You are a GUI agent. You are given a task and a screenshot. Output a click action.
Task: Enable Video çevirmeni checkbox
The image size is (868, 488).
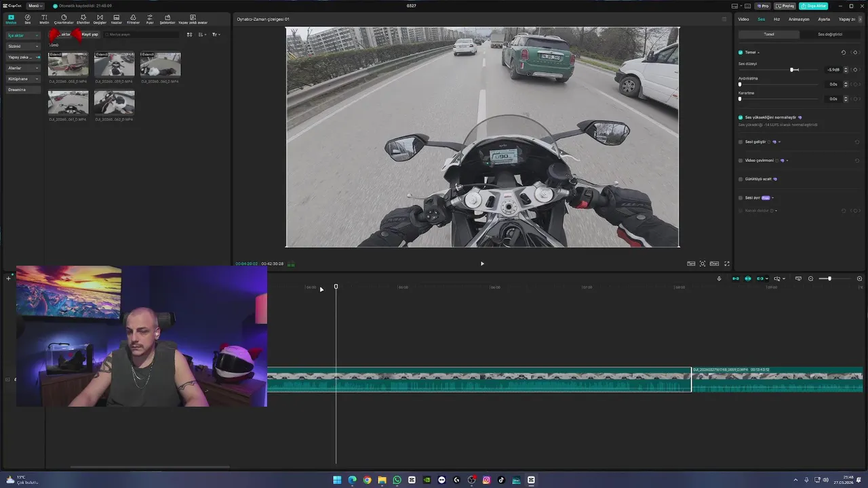pyautogui.click(x=741, y=161)
